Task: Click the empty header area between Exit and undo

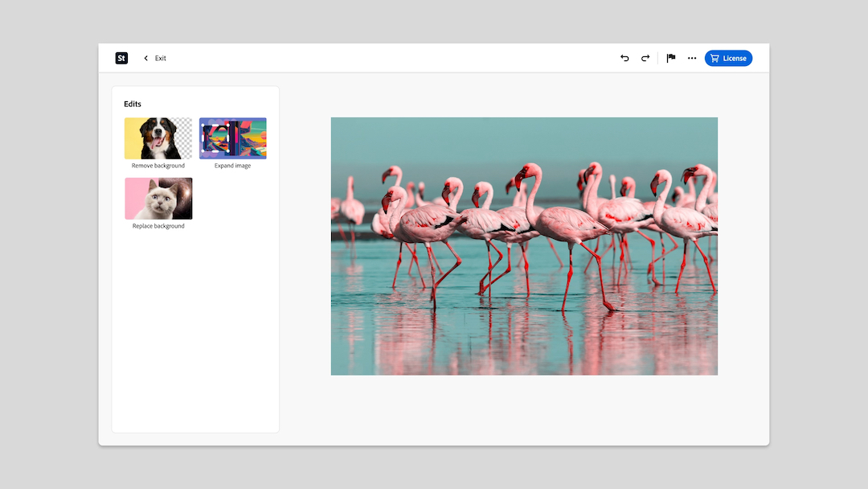Action: click(386, 58)
